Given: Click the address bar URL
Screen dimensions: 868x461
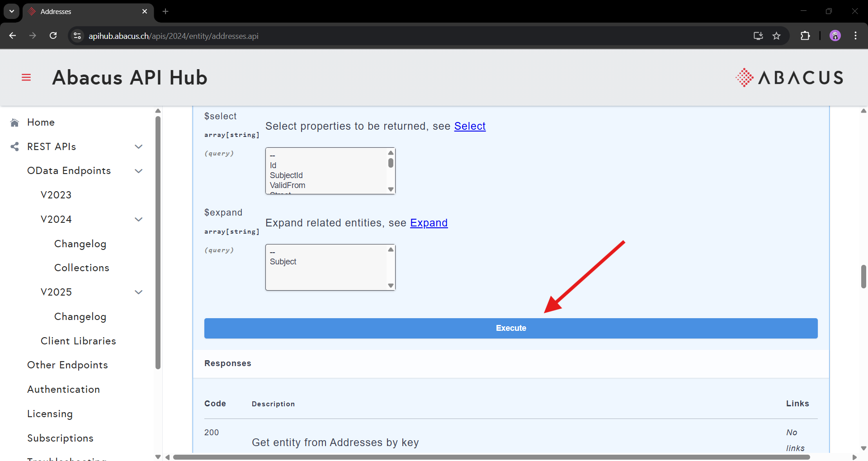Looking at the screenshot, I should pos(174,36).
